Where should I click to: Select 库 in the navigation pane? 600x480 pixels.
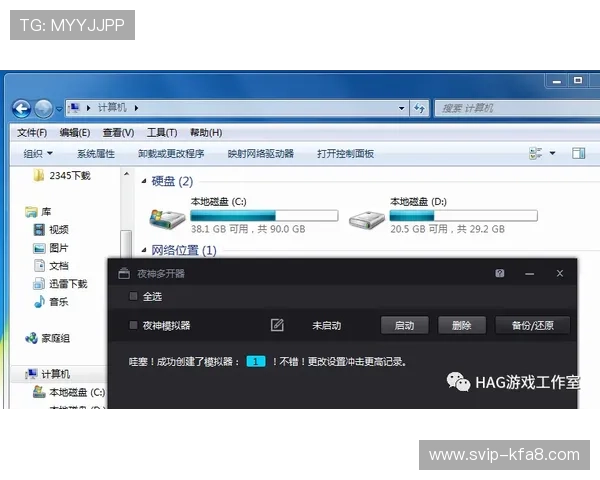38,212
